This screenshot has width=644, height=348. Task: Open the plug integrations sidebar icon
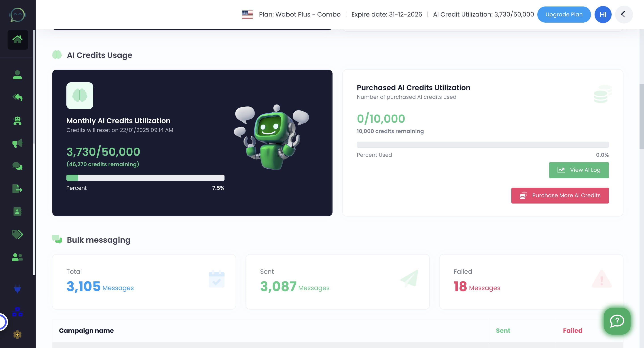17,289
